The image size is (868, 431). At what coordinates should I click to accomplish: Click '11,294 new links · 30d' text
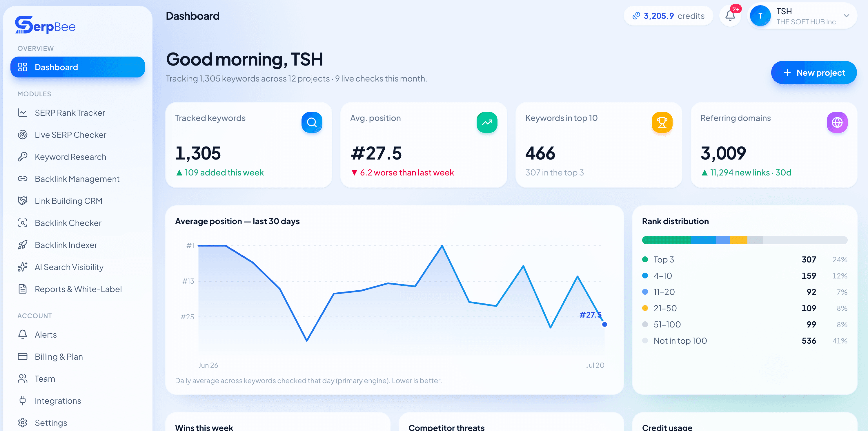(x=750, y=173)
